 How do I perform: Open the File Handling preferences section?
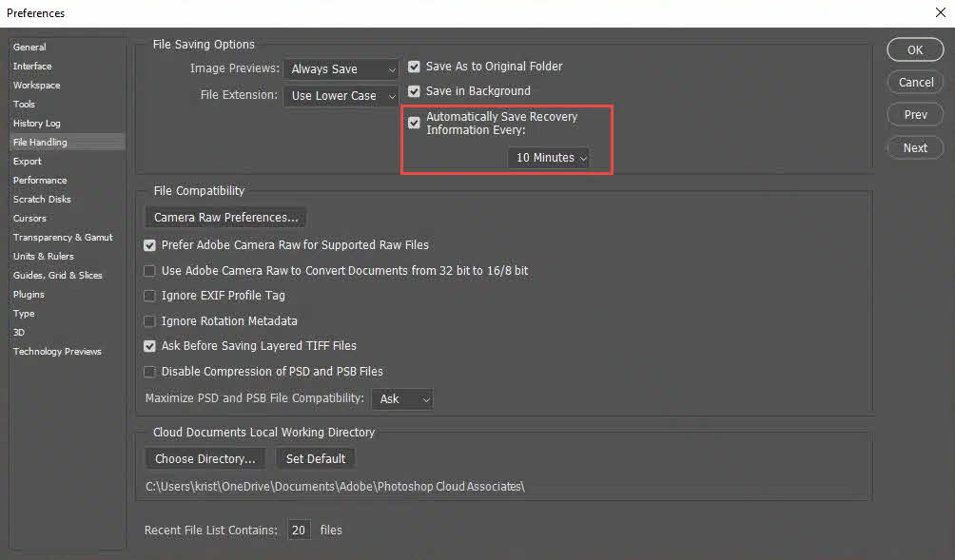[39, 142]
